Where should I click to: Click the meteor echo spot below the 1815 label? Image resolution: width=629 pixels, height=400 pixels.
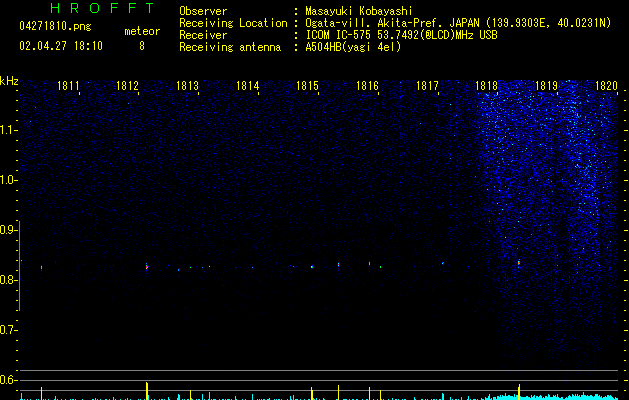[x=312, y=267]
